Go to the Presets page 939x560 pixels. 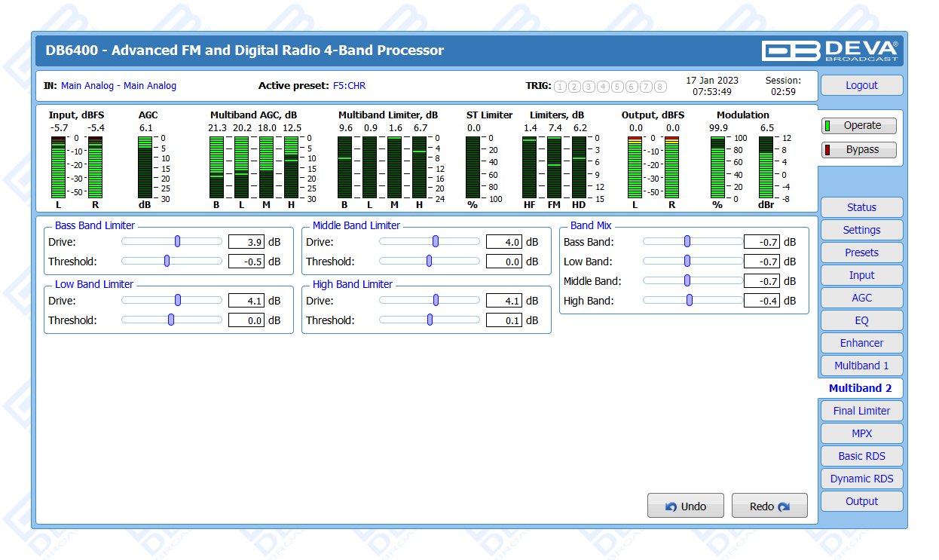(x=861, y=252)
